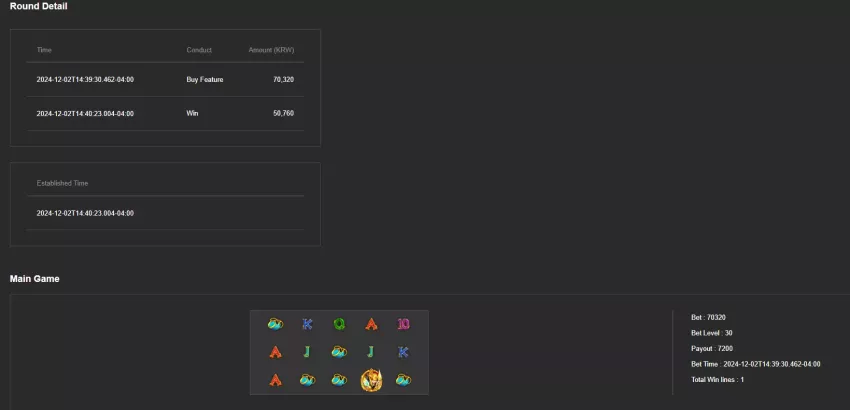Click the Bet Level : 30 text
The height and width of the screenshot is (410, 850).
coord(712,333)
